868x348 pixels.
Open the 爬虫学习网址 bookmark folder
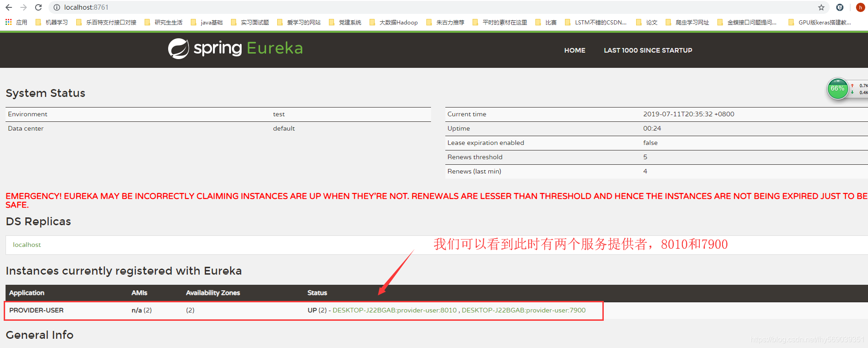point(687,22)
